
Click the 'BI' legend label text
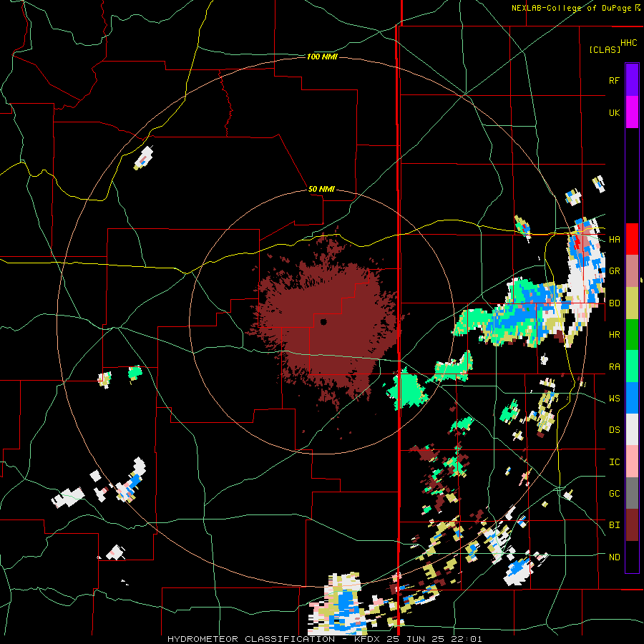pyautogui.click(x=614, y=525)
